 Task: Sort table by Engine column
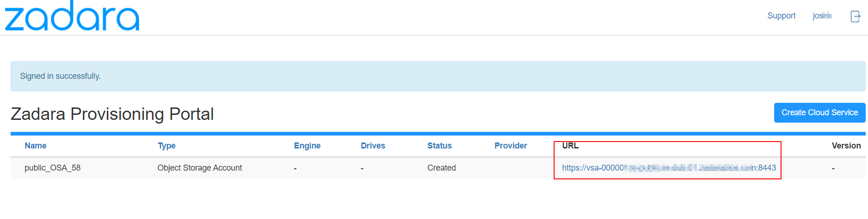pyautogui.click(x=307, y=146)
